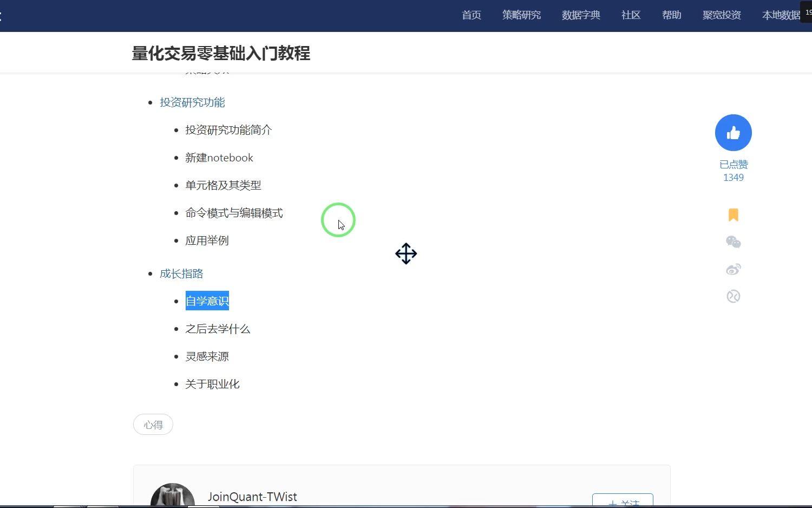Follow author with the 关注 button
Viewport: 812px width, 508px height.
[623, 501]
